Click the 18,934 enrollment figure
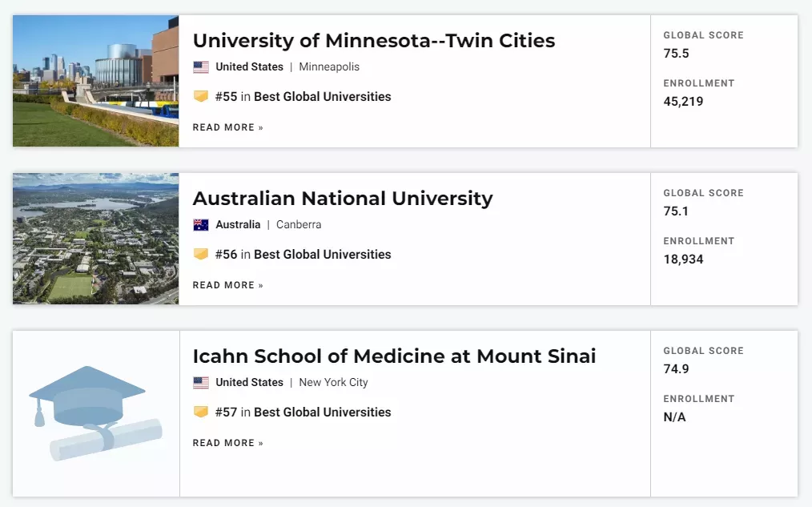Viewport: 812px width, 507px height. (x=684, y=260)
